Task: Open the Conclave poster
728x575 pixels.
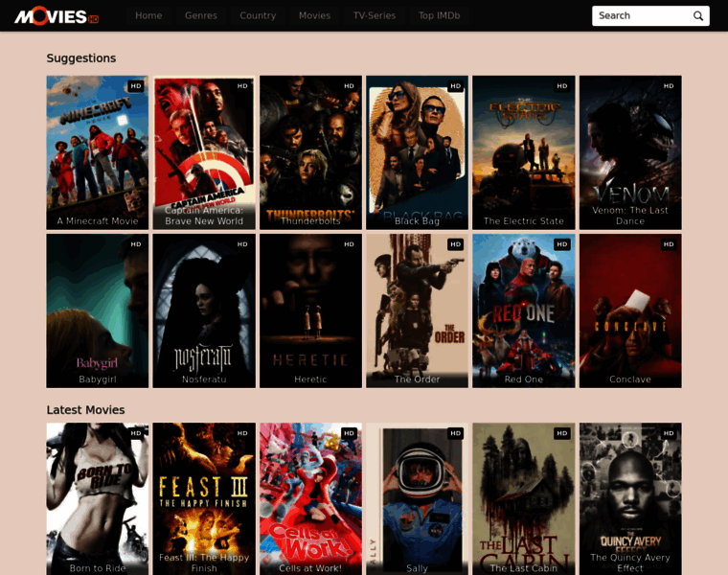Action: click(630, 310)
